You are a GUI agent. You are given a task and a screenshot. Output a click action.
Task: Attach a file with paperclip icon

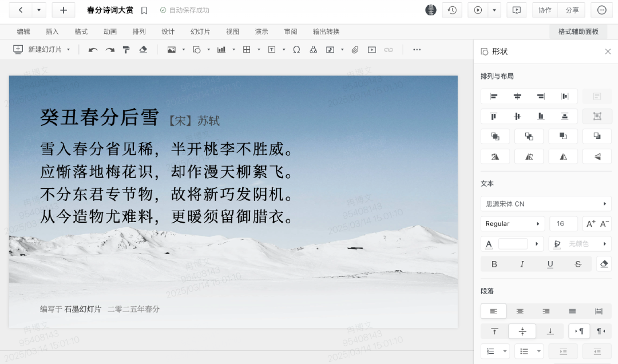pyautogui.click(x=355, y=50)
